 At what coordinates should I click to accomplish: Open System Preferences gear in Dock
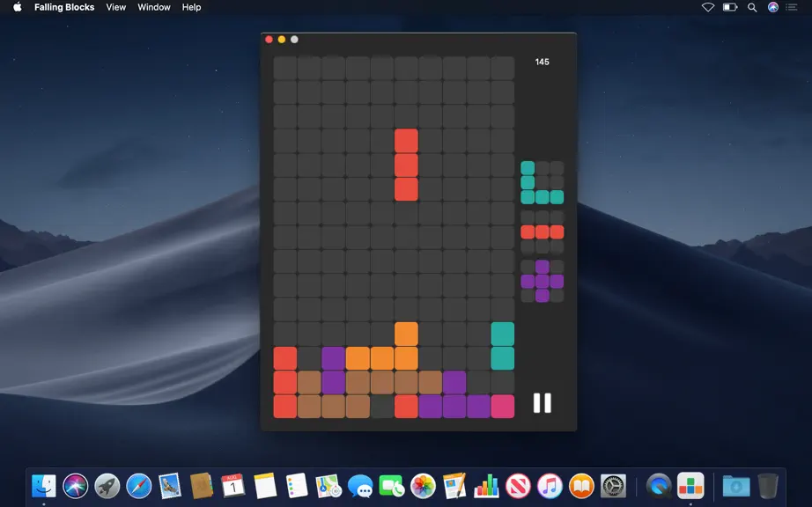click(613, 486)
